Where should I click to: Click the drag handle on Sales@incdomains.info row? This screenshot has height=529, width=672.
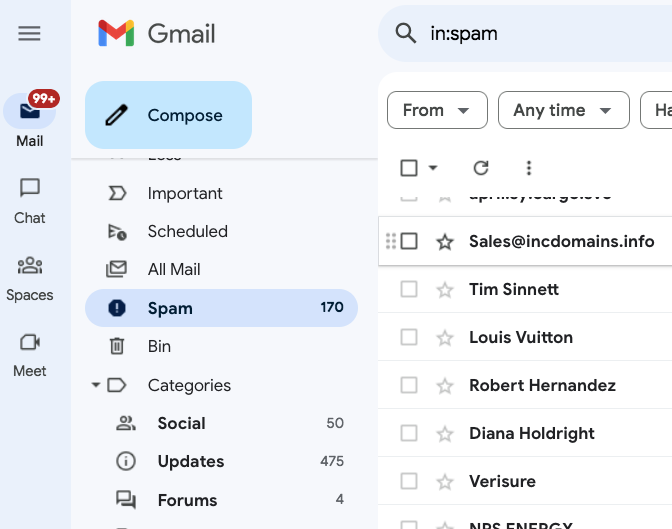click(391, 241)
